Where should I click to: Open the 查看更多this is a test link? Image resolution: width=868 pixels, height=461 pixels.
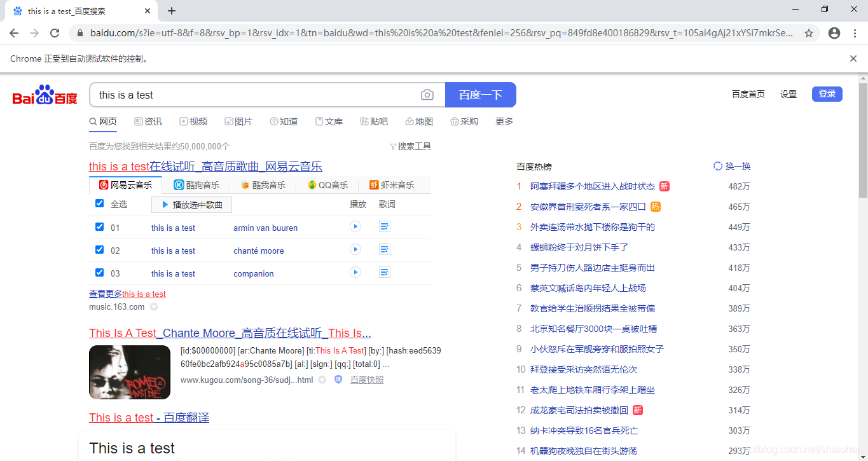(x=127, y=294)
